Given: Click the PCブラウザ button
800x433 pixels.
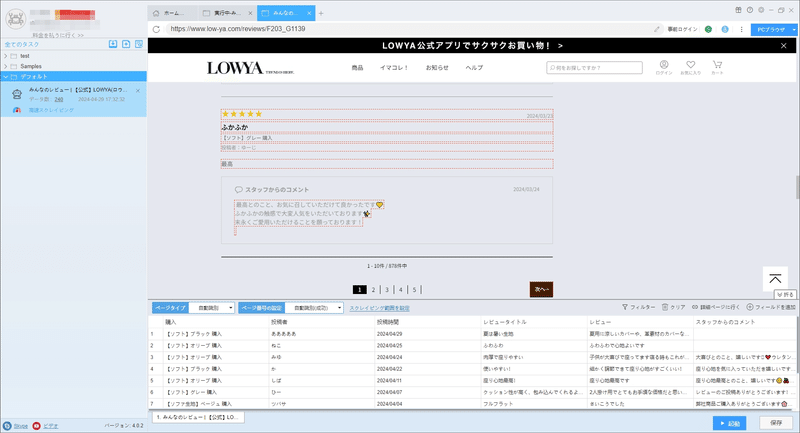Looking at the screenshot, I should [x=770, y=30].
